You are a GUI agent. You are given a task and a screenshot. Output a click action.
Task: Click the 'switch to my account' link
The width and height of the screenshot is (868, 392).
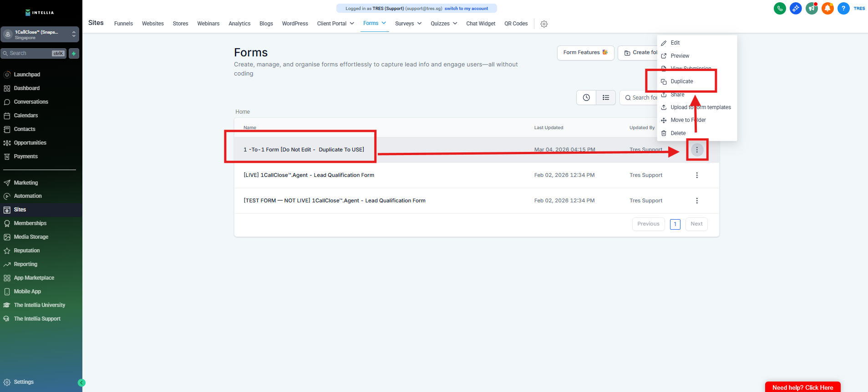point(466,9)
